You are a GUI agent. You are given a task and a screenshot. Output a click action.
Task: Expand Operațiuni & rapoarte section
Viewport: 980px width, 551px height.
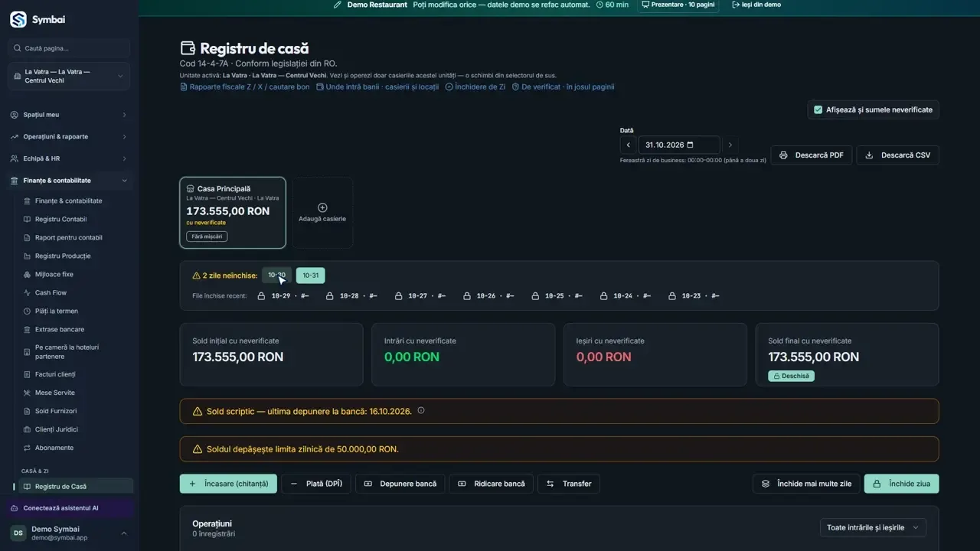(x=69, y=136)
